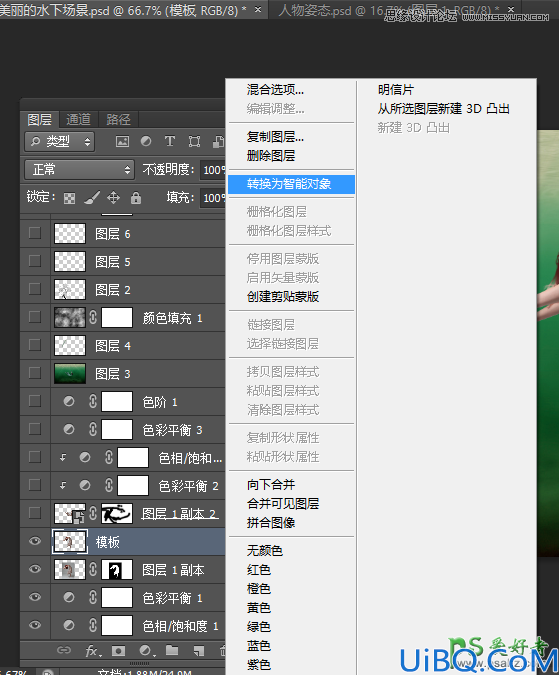Open the 类型 layer filter dropdown
The height and width of the screenshot is (675, 559).
pos(59,141)
